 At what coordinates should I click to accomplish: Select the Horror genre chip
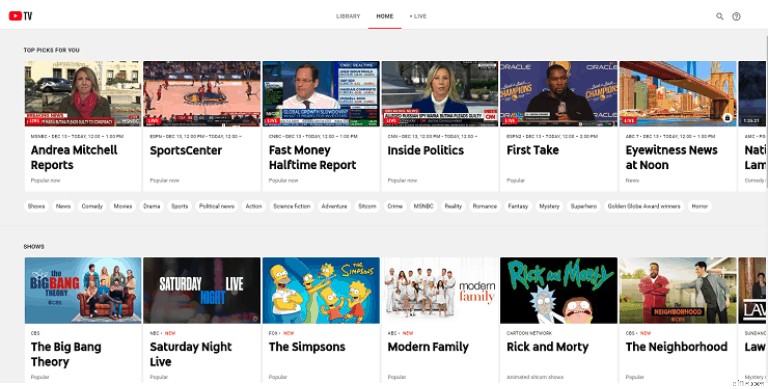point(700,206)
